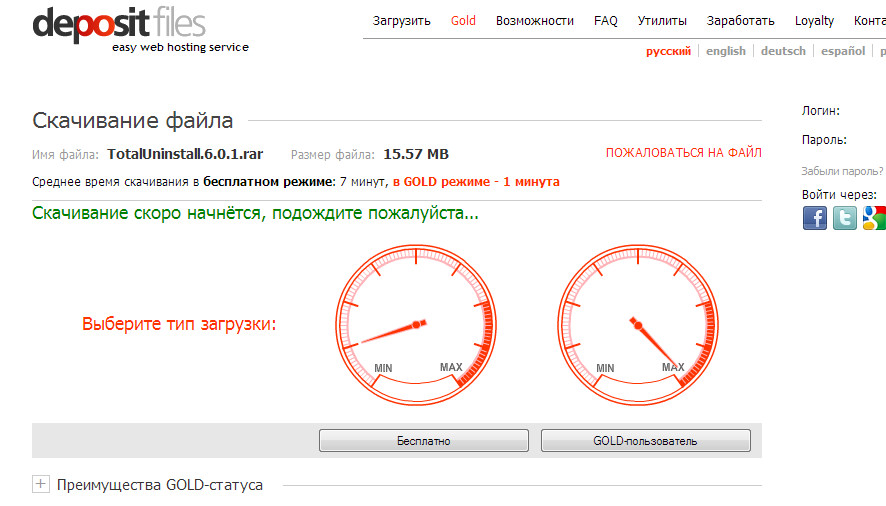Click the file name TotalUninstall.6.0.1.rar
This screenshot has width=886, height=506.
point(185,154)
